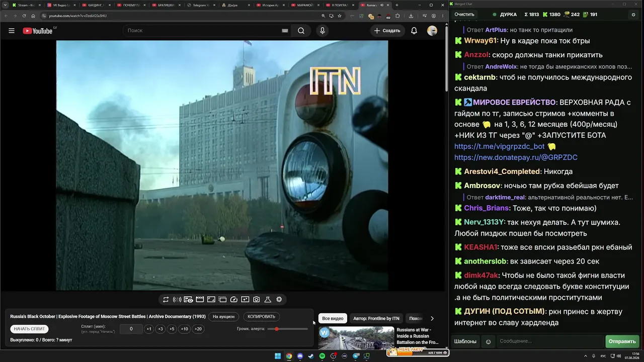
Task: Take a screenshot with the camera icon
Action: pos(257,300)
